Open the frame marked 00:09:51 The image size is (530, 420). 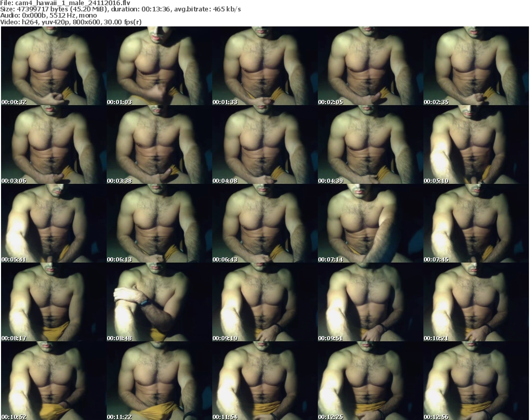tap(370, 302)
